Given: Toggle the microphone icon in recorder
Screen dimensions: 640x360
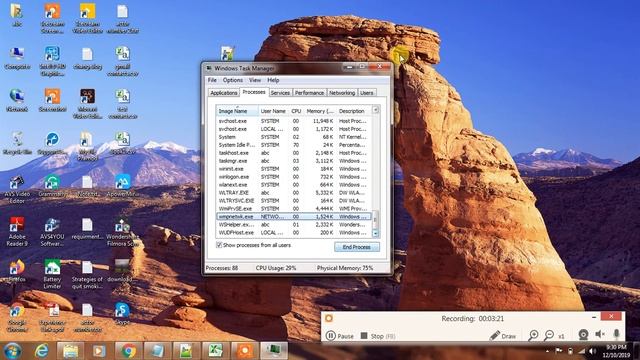Looking at the screenshot, I should coord(616,334).
